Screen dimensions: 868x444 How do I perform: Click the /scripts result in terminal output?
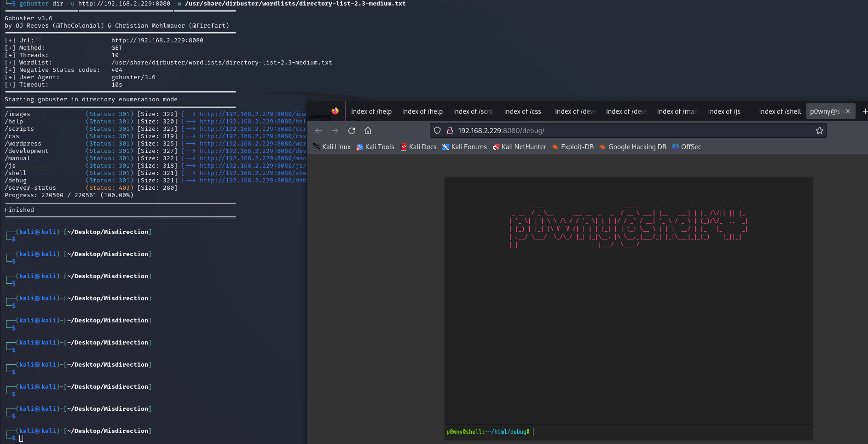pos(19,129)
